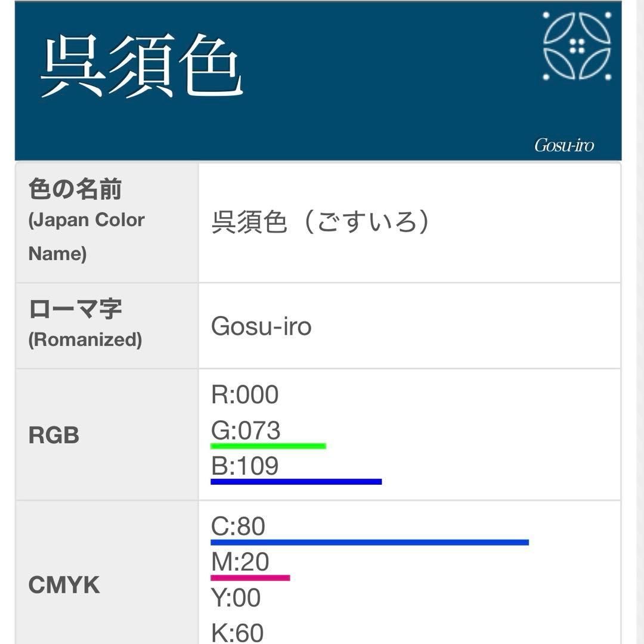
Task: Click the blue B value bar
Action: click(296, 481)
